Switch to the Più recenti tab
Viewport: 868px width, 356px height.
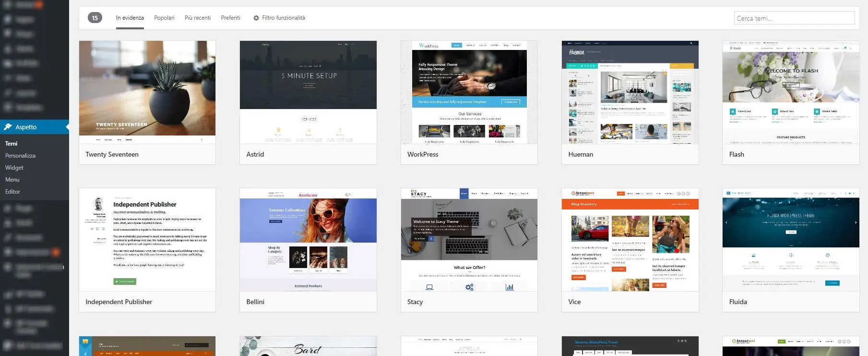198,18
